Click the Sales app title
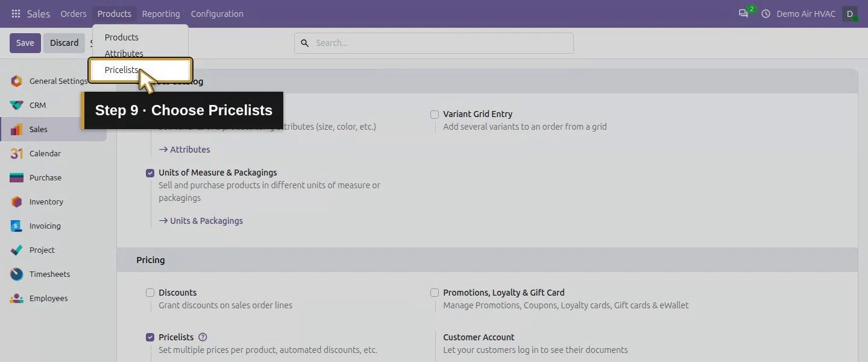 tap(39, 14)
